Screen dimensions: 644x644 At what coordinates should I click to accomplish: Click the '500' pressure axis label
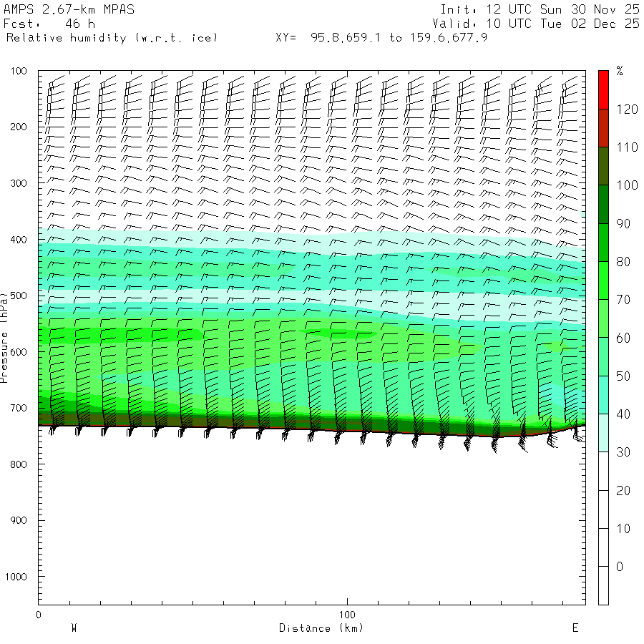click(x=19, y=296)
